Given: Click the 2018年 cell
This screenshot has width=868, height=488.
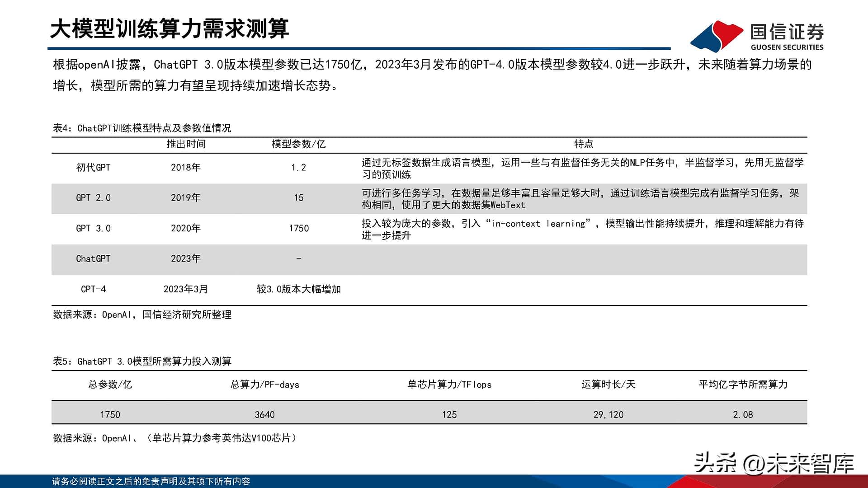Looking at the screenshot, I should coord(186,168).
